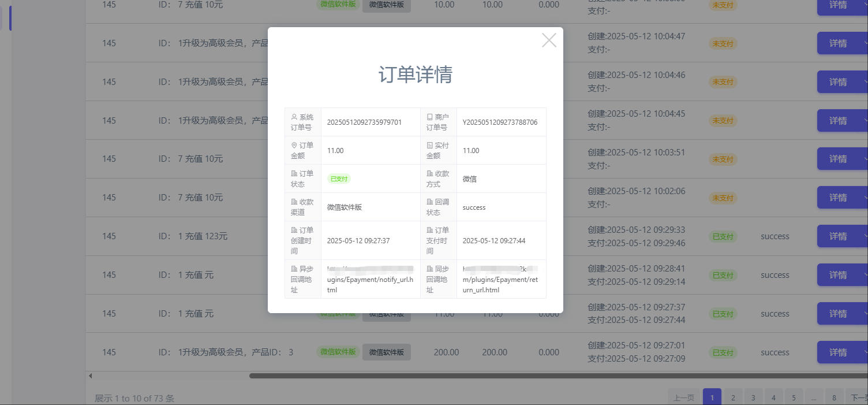Image resolution: width=868 pixels, height=405 pixels.
Task: Click the icon beside the 异步回调地址 label
Action: (x=294, y=269)
